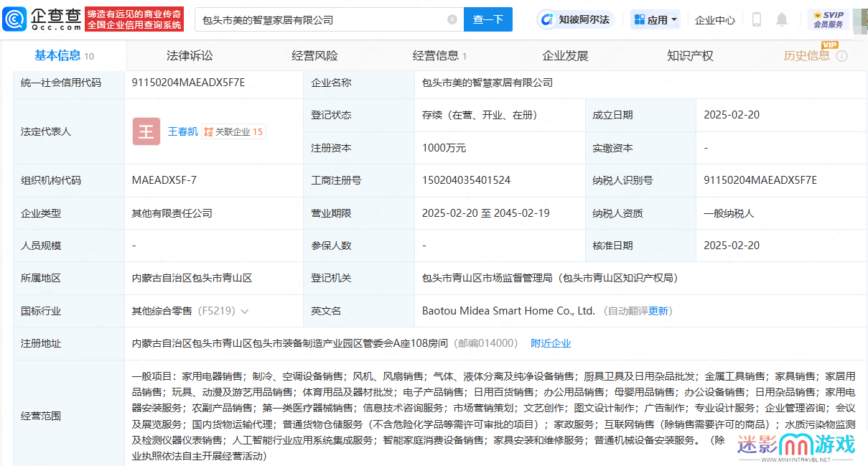
Task: Expand the 应用 dropdown menu
Action: [655, 19]
